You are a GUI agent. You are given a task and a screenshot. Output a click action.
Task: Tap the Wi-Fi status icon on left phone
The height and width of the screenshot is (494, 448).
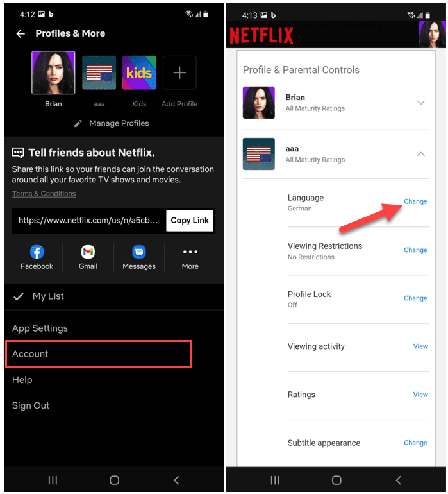pos(189,14)
